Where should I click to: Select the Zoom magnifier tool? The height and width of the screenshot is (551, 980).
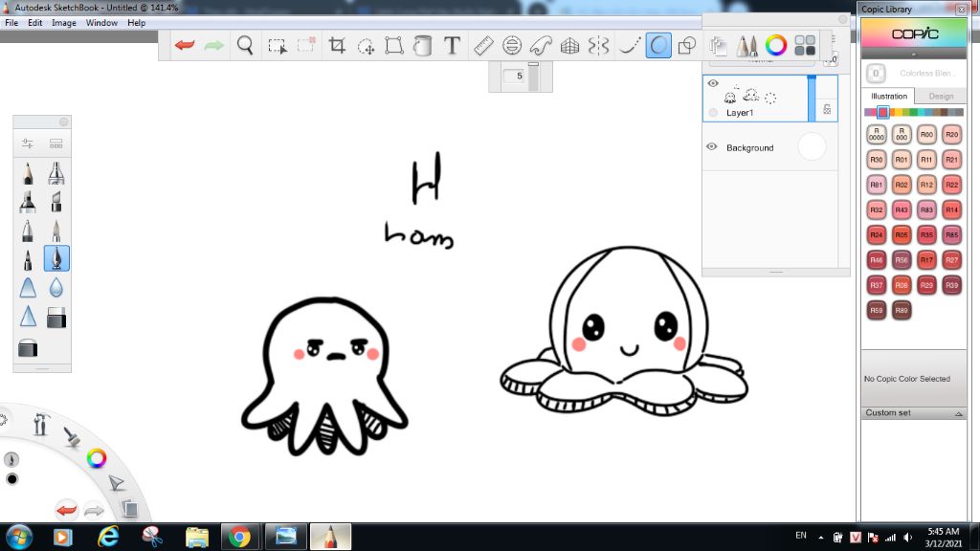245,45
